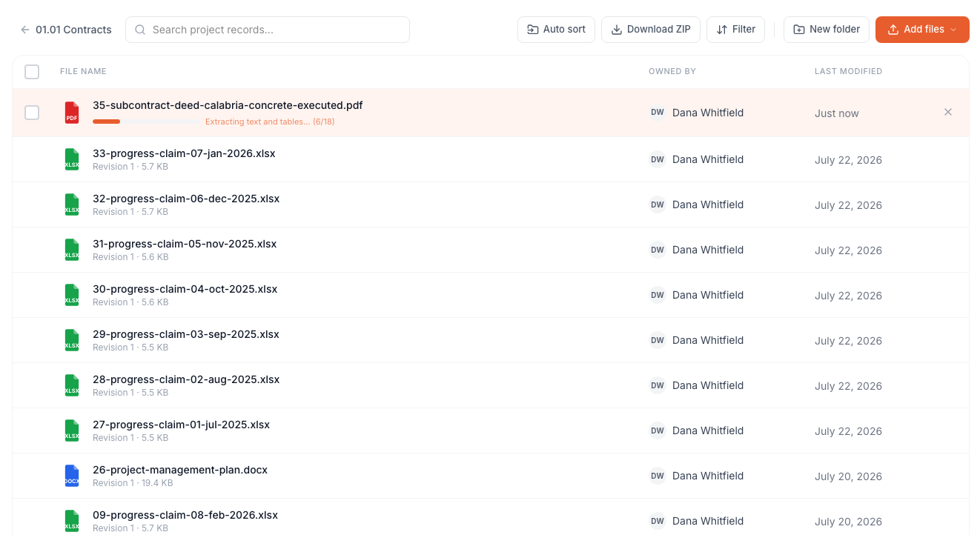This screenshot has height=535, width=980.
Task: Click the Auto sort button
Action: pos(556,30)
